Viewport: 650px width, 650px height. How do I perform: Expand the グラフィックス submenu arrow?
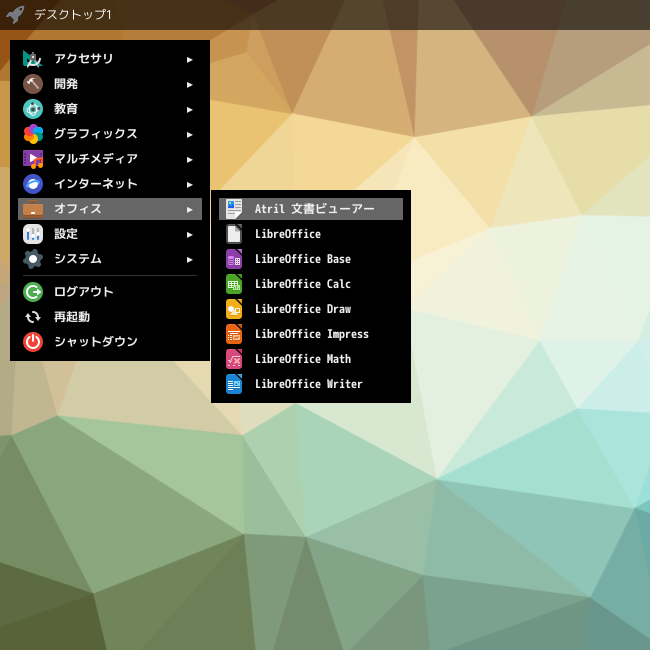189,135
